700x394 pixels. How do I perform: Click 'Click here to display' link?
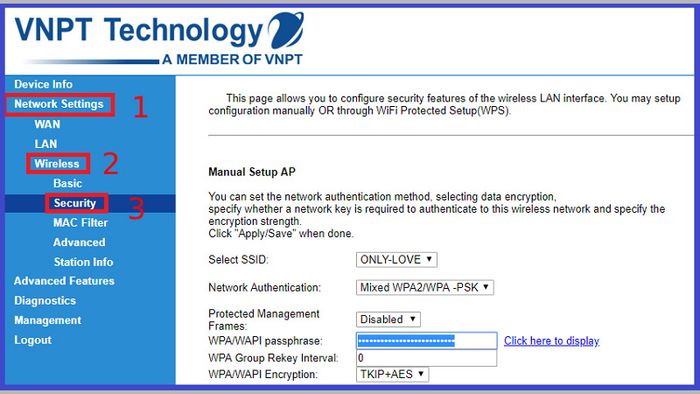coord(551,341)
